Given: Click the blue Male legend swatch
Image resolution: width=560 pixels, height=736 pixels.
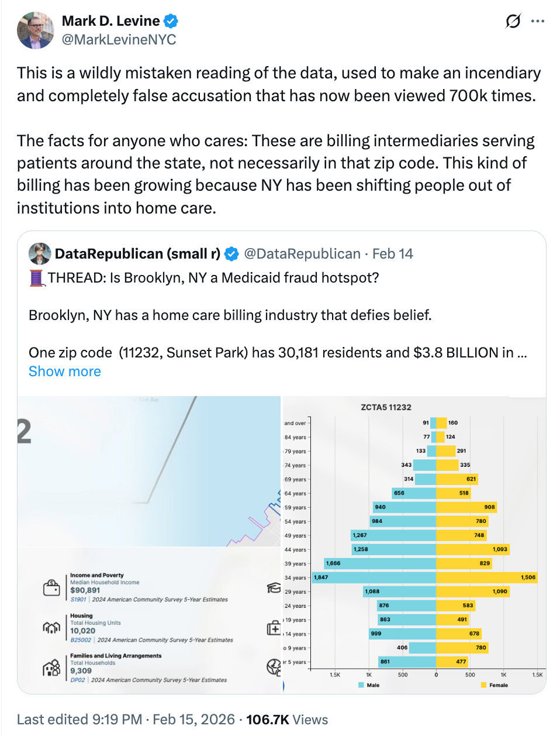Looking at the screenshot, I should [x=361, y=685].
